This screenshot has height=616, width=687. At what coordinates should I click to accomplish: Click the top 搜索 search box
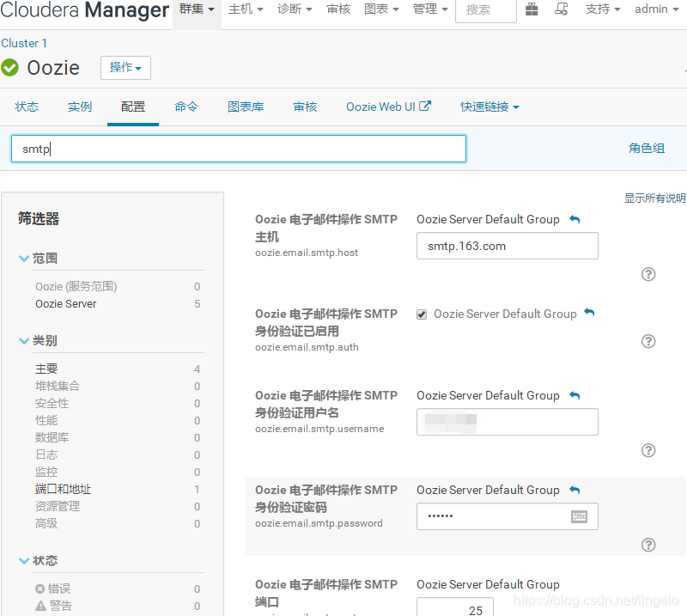486,10
